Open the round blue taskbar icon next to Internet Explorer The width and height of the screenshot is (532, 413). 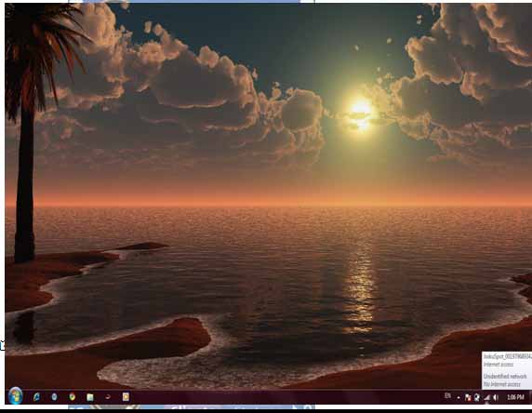[54, 396]
